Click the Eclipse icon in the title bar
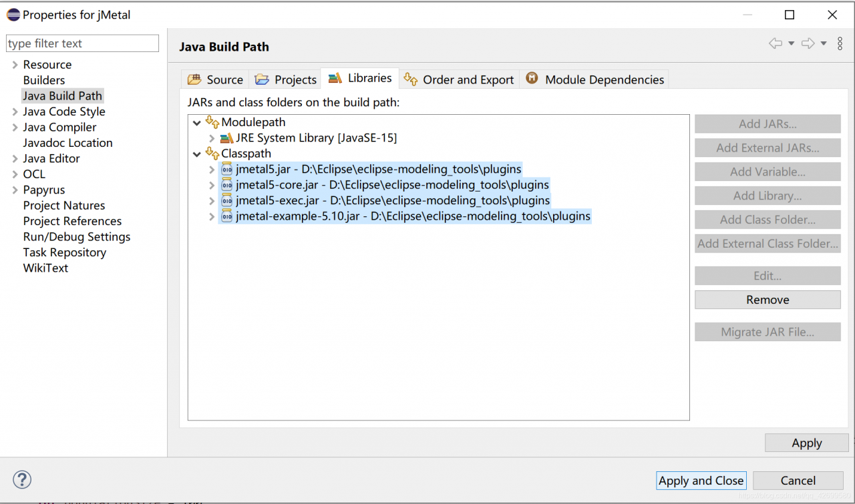855x504 pixels. [13, 15]
